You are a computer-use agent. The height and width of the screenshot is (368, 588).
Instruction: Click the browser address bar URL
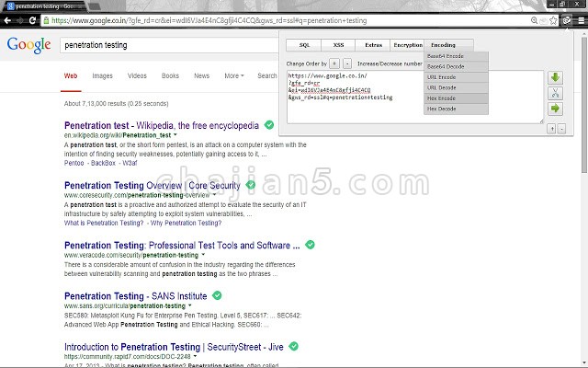[209, 20]
